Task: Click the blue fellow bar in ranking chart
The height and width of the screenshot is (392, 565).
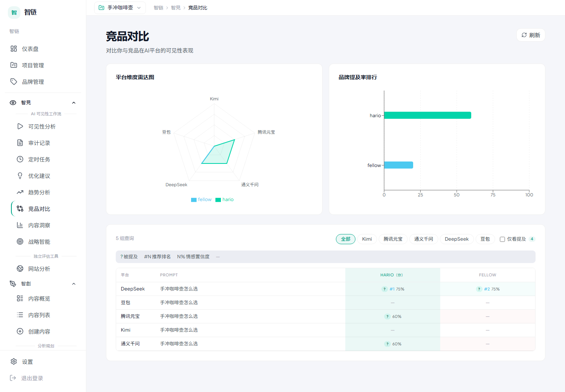Action: [x=399, y=165]
